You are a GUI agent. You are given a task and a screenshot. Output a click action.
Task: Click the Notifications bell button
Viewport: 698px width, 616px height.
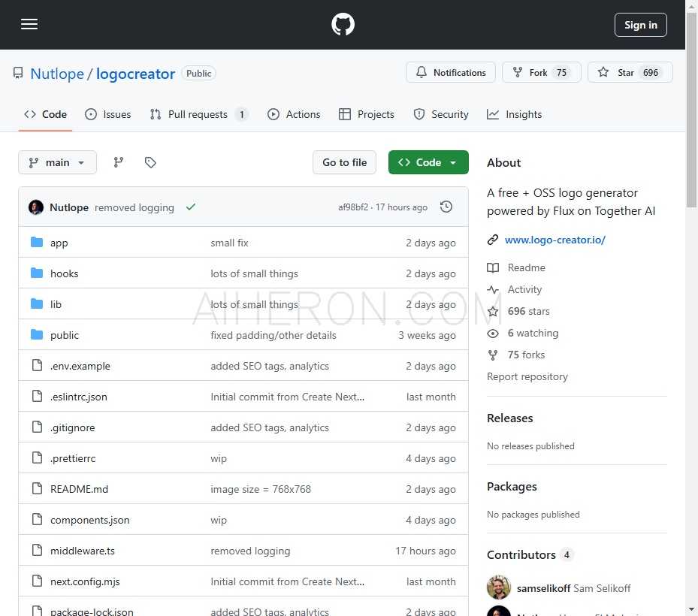pos(451,72)
